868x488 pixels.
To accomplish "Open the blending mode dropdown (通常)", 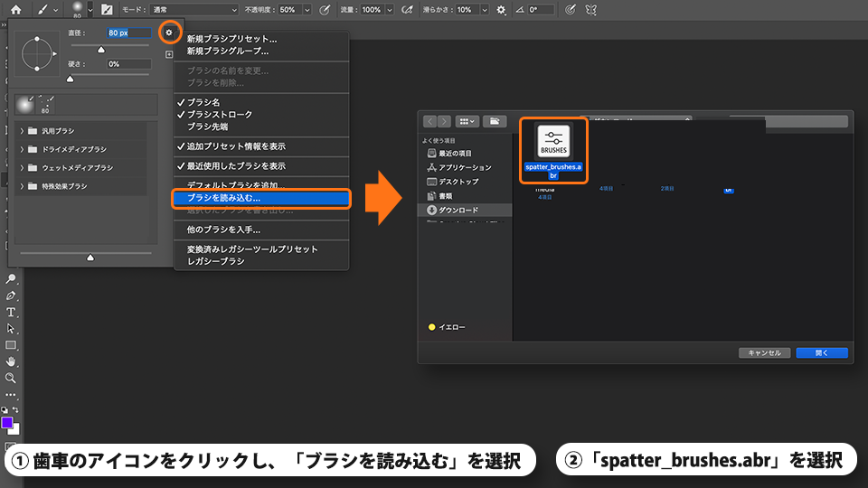I will pyautogui.click(x=193, y=10).
